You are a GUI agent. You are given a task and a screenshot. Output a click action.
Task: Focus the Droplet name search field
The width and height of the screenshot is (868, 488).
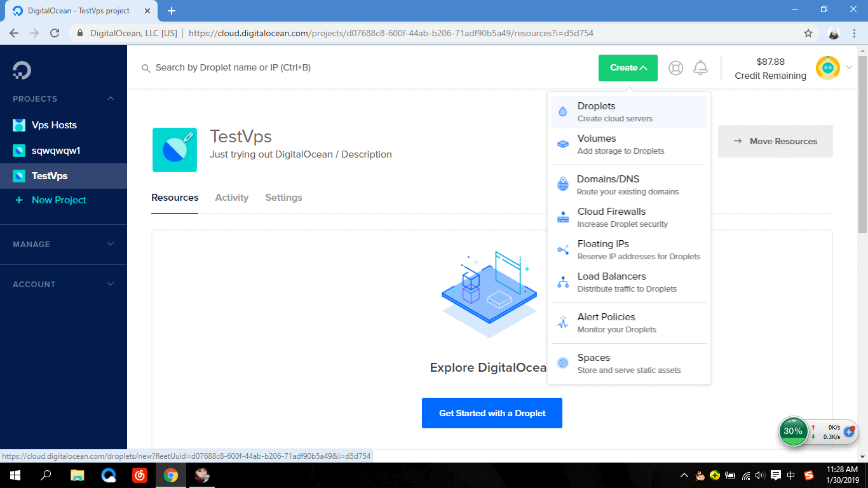tap(318, 67)
